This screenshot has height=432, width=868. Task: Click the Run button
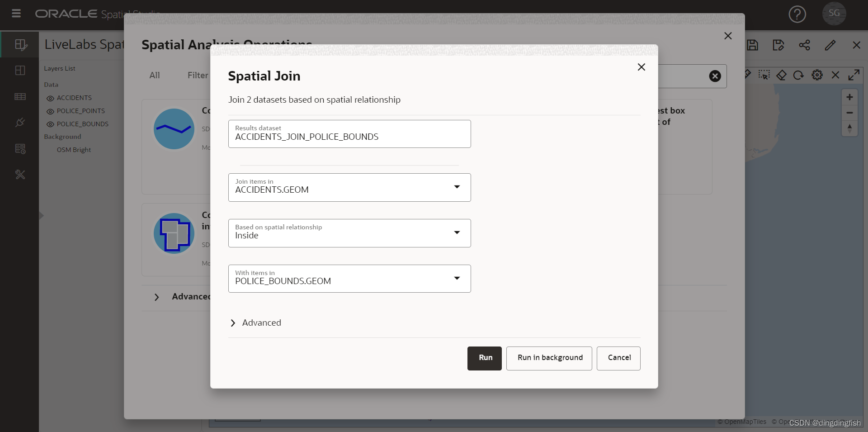coord(485,358)
